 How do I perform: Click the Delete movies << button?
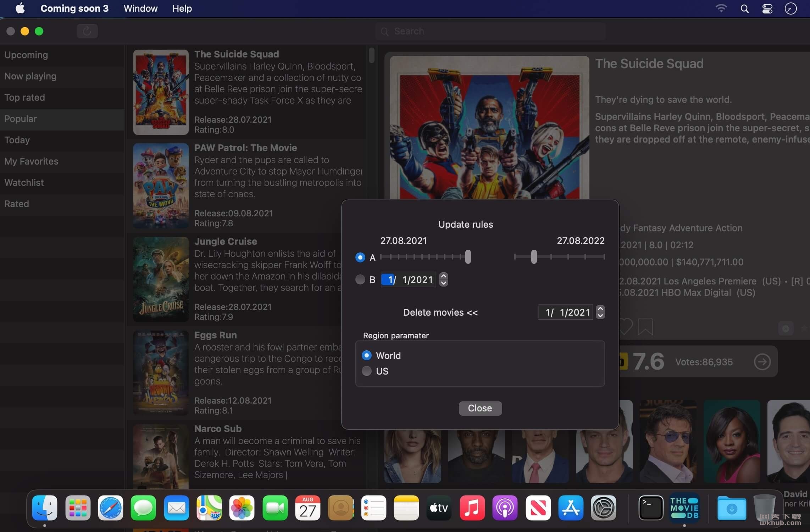[x=440, y=312]
